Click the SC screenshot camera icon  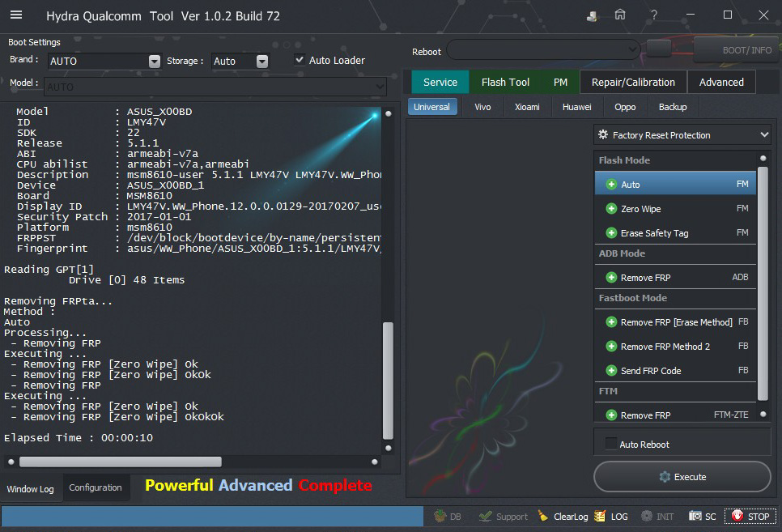(695, 516)
